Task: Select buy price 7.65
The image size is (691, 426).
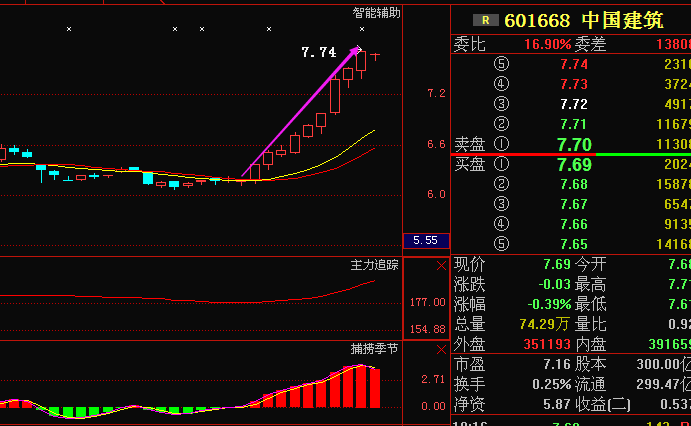Action: (x=574, y=244)
